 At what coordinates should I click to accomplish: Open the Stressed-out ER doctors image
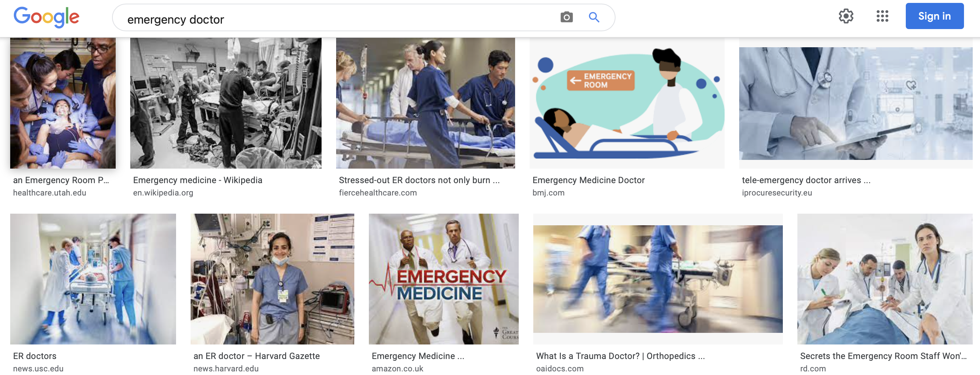pyautogui.click(x=425, y=103)
